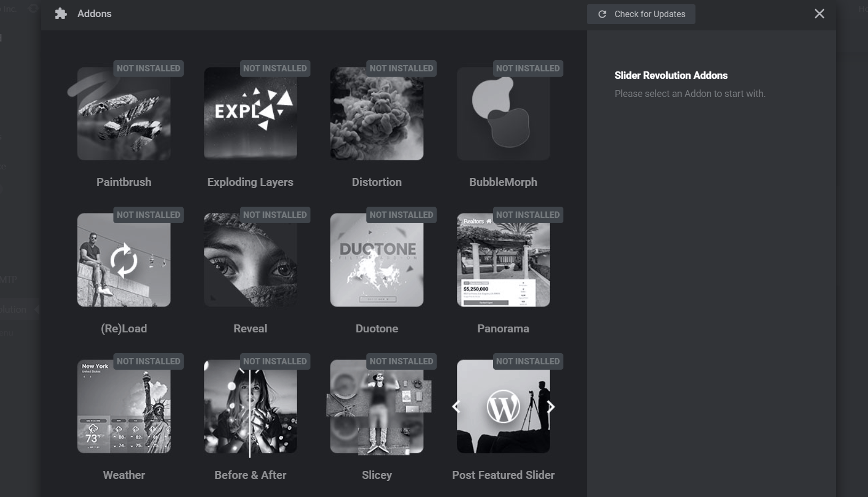Click the Reveal addon title
The height and width of the screenshot is (497, 868).
click(250, 329)
